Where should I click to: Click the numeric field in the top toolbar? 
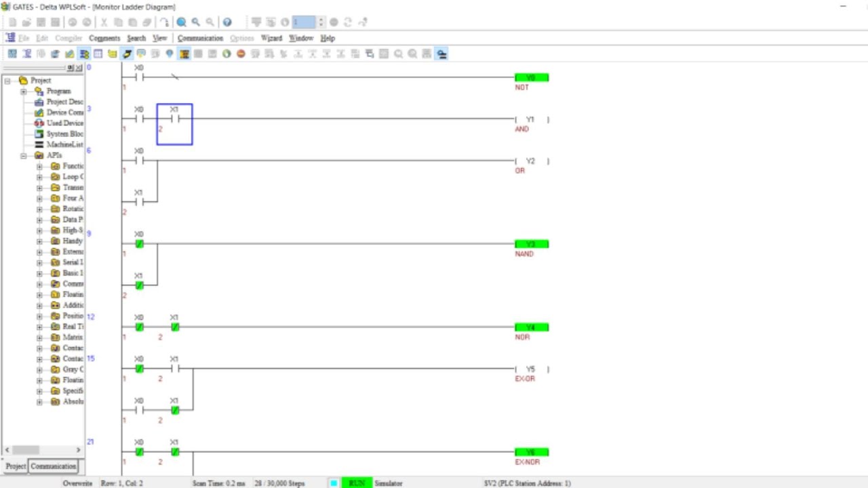coord(304,22)
